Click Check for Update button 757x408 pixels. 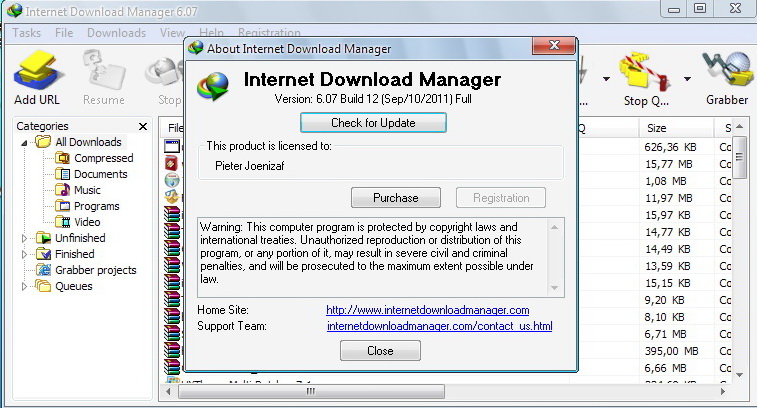[x=373, y=123]
